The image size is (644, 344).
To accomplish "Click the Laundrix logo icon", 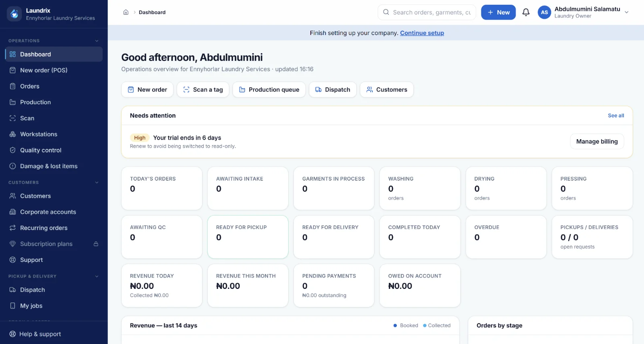I will click(14, 14).
